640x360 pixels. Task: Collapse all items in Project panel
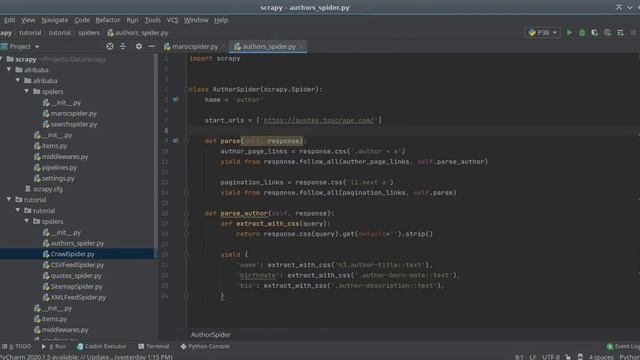click(123, 47)
